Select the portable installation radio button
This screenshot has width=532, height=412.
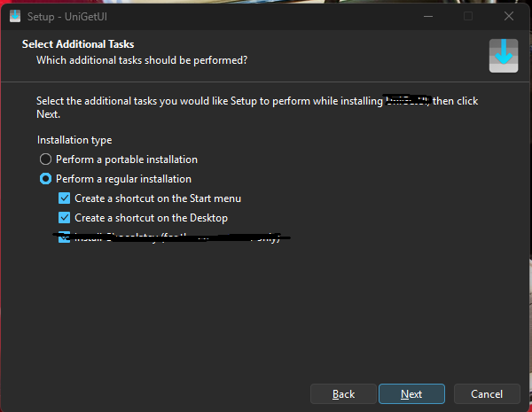[x=45, y=159]
